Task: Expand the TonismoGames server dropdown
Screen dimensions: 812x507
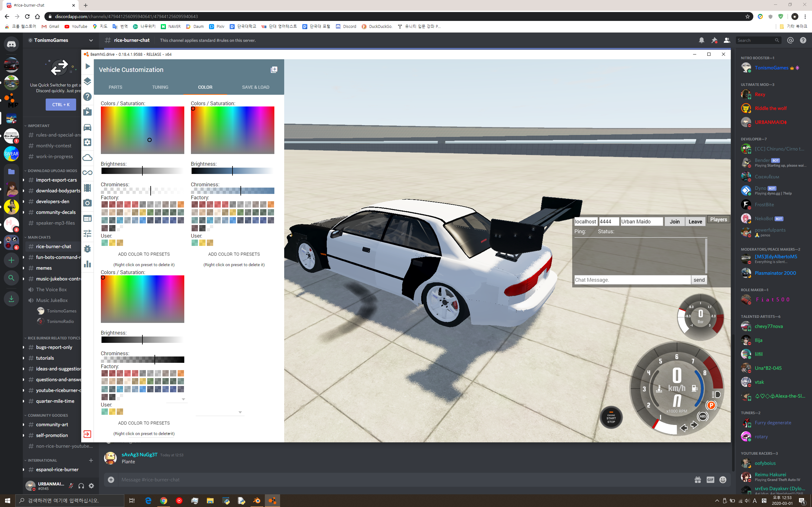Action: [x=91, y=40]
